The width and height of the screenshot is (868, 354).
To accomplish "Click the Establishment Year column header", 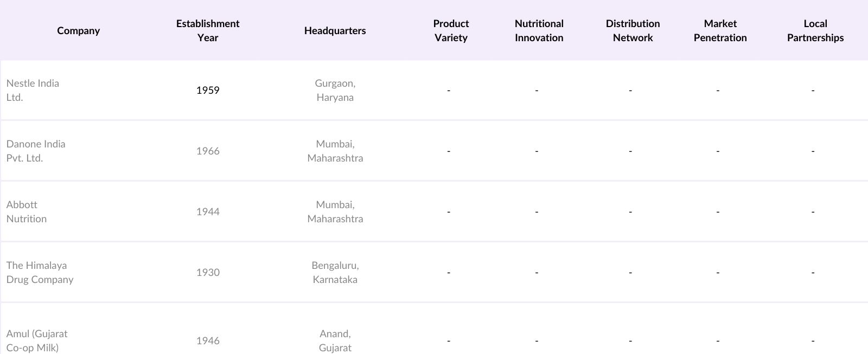I will tap(208, 30).
